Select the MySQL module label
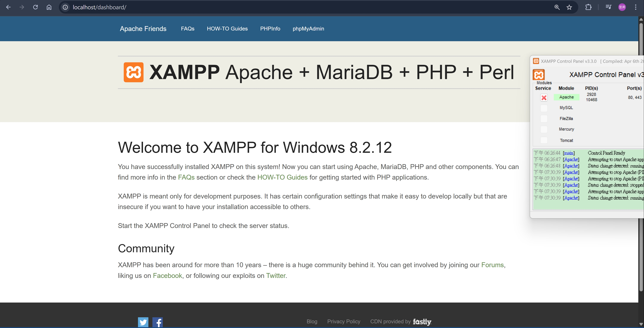This screenshot has height=328, width=644. (566, 108)
